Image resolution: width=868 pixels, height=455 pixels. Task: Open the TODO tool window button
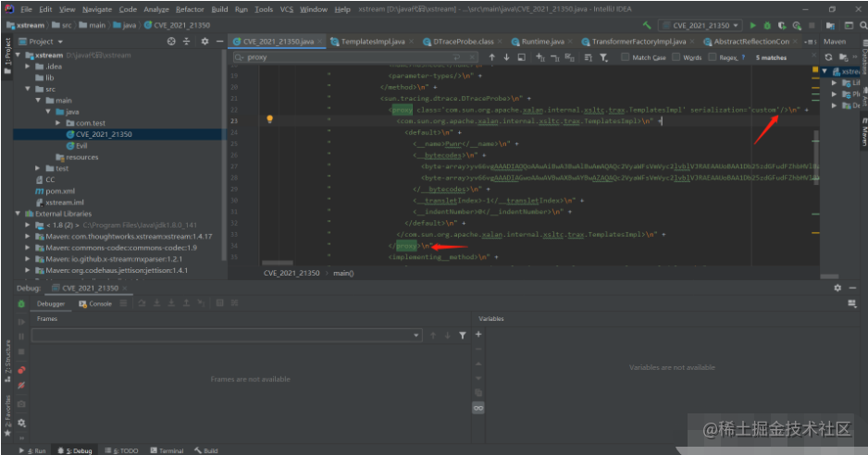tap(122, 450)
